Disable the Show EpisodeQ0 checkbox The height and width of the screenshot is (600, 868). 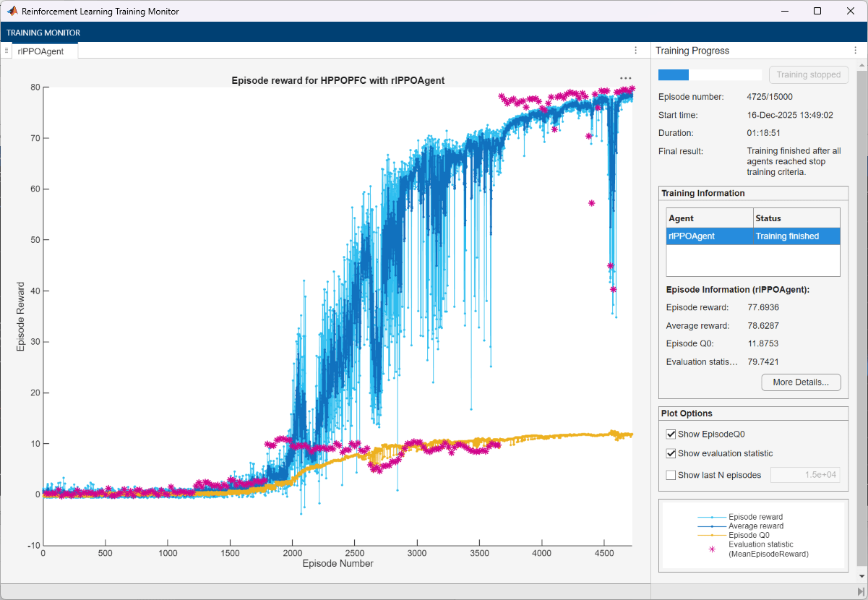671,434
